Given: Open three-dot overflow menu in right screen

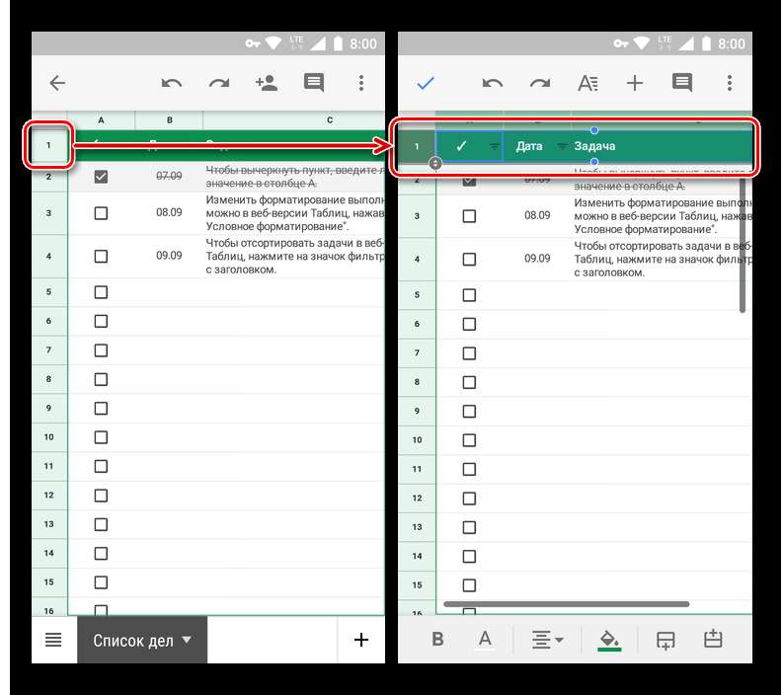Looking at the screenshot, I should [730, 83].
